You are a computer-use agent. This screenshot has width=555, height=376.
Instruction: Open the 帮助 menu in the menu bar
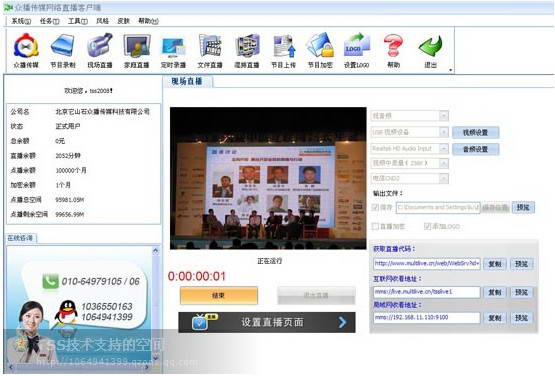(x=148, y=21)
